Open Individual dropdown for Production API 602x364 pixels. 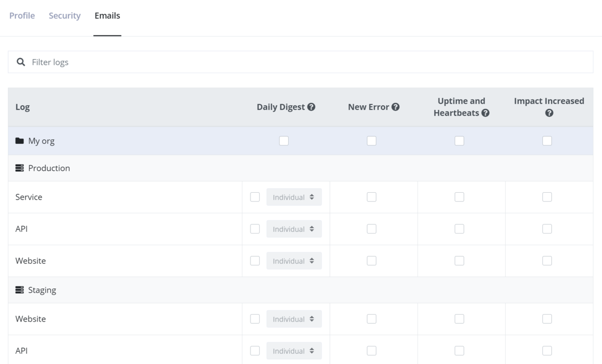(x=294, y=229)
